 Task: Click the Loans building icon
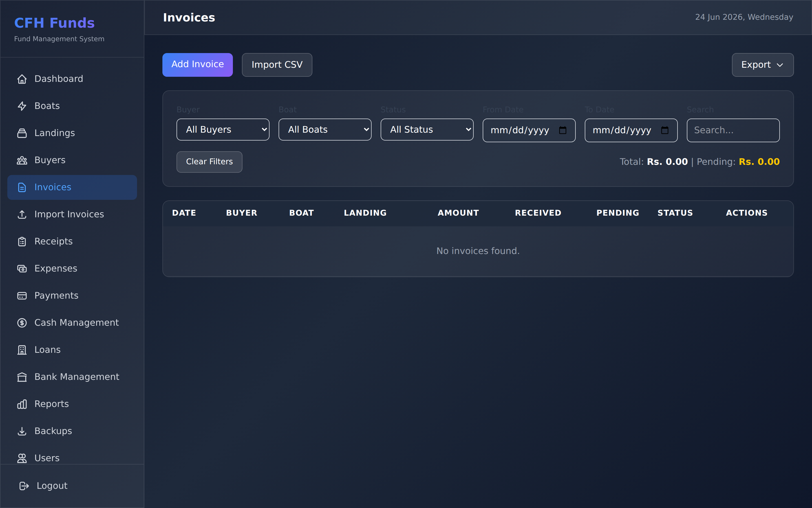click(x=22, y=350)
